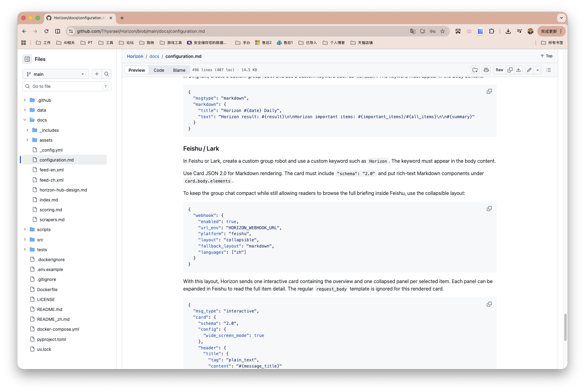This screenshot has height=392, width=585.
Task: Open horizon-hub-design.md in file tree
Action: pyautogui.click(x=63, y=190)
